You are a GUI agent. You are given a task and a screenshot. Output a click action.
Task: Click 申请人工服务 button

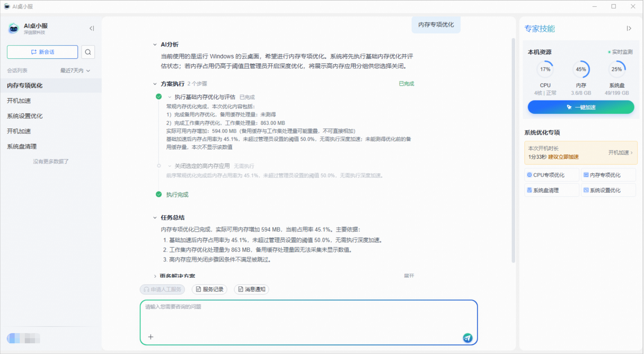[162, 289]
